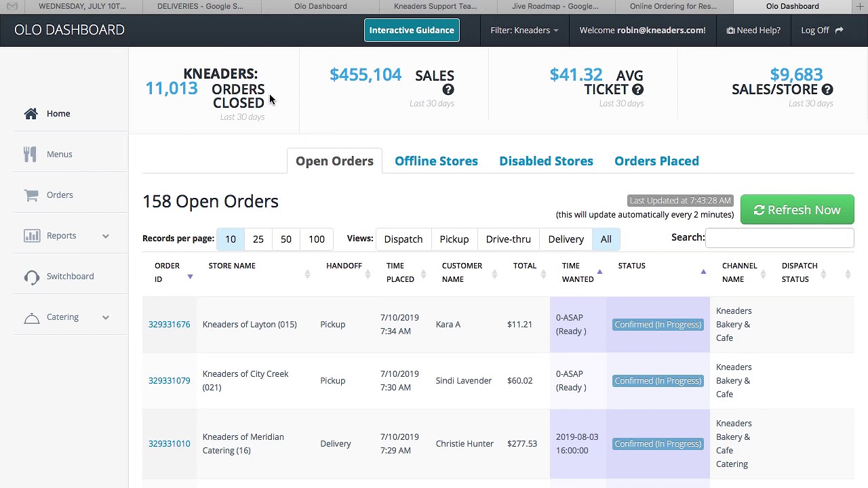The width and height of the screenshot is (868, 488).
Task: Sort by Dispatch Status column arrows
Action: pyautogui.click(x=823, y=274)
